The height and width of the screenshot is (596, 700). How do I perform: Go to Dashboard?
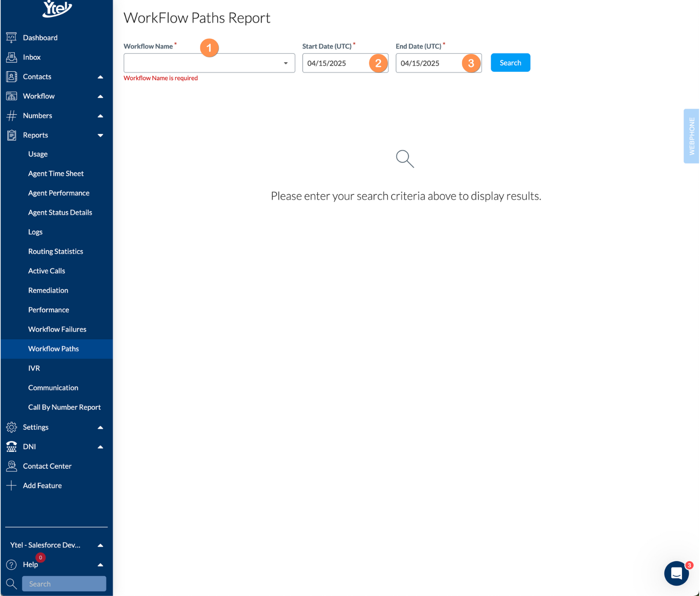(40, 37)
